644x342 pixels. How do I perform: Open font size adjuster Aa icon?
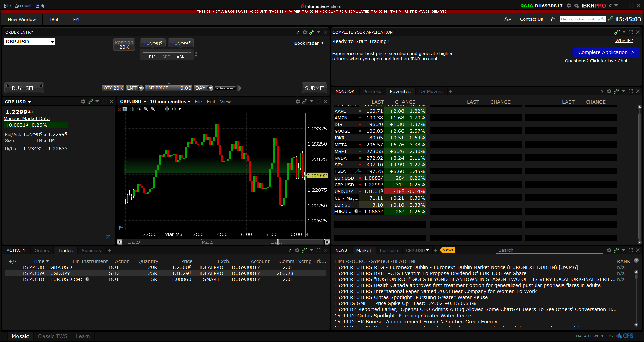tap(508, 19)
